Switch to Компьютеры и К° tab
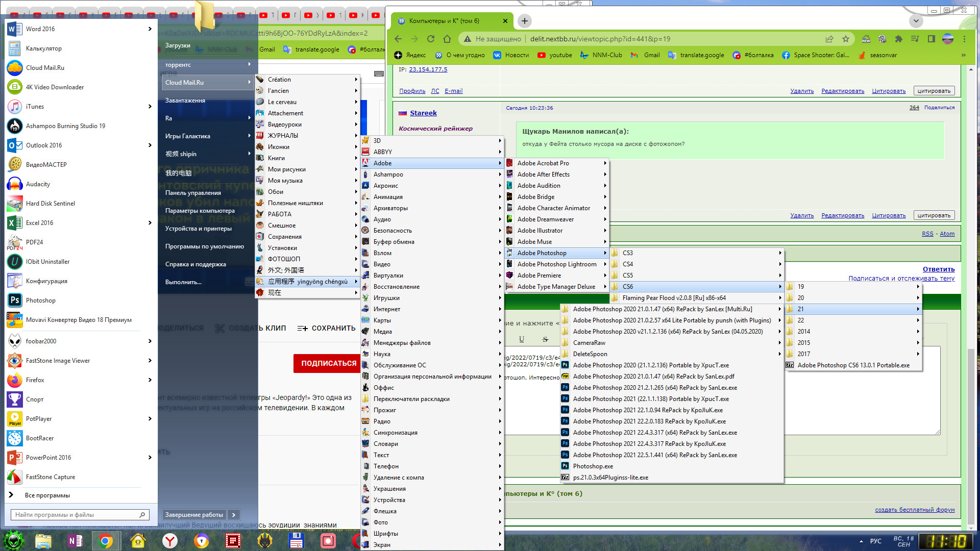This screenshot has width=980, height=551. (451, 21)
